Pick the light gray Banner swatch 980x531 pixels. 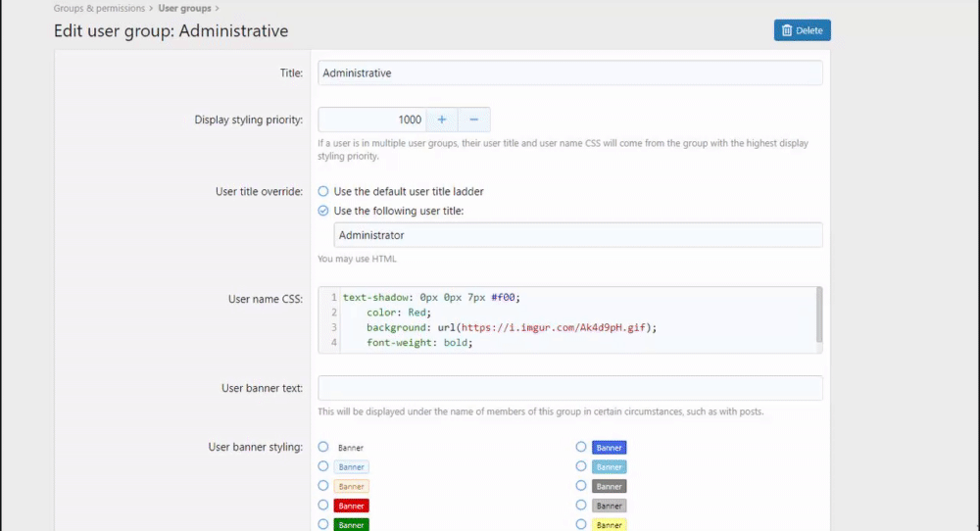click(x=610, y=506)
